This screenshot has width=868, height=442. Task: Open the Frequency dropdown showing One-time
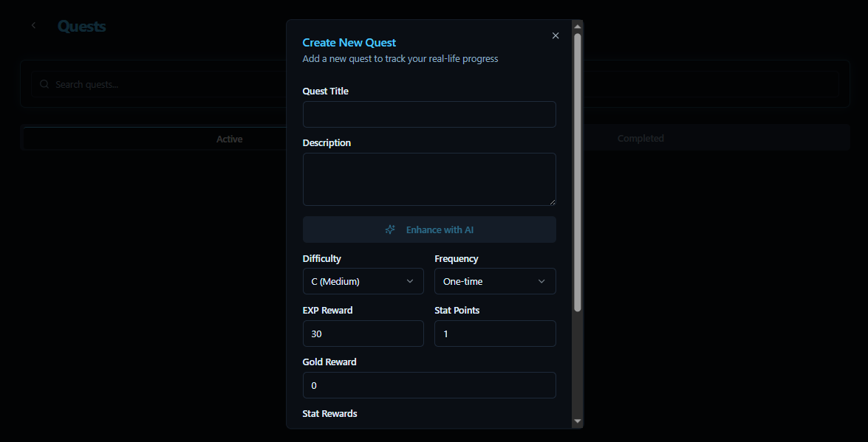(495, 281)
